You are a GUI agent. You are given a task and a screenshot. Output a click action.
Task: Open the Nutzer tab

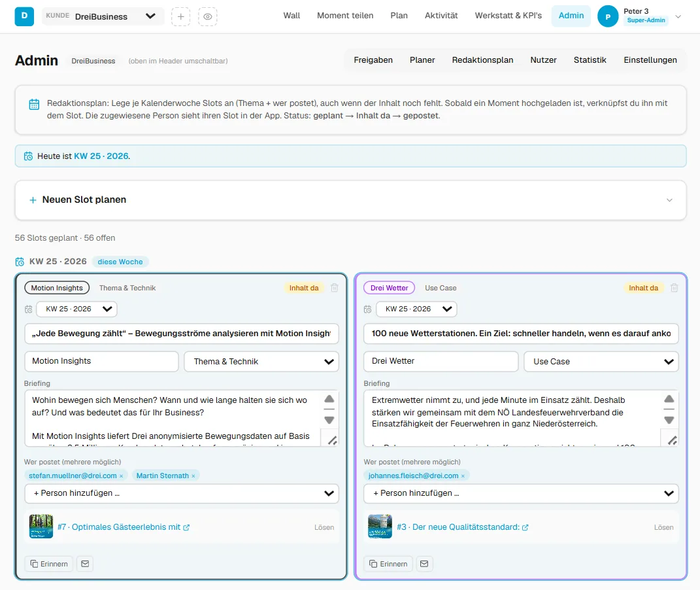coord(543,60)
